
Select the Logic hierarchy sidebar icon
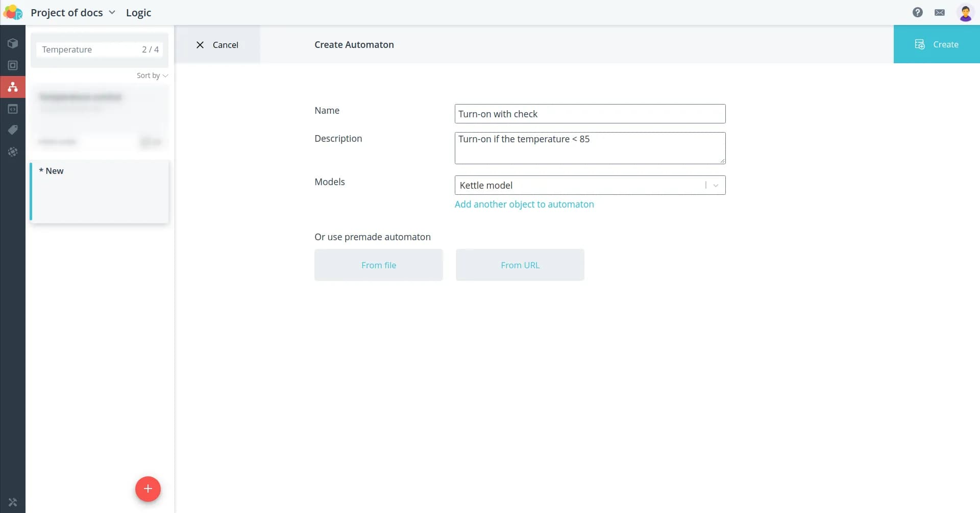point(13,87)
